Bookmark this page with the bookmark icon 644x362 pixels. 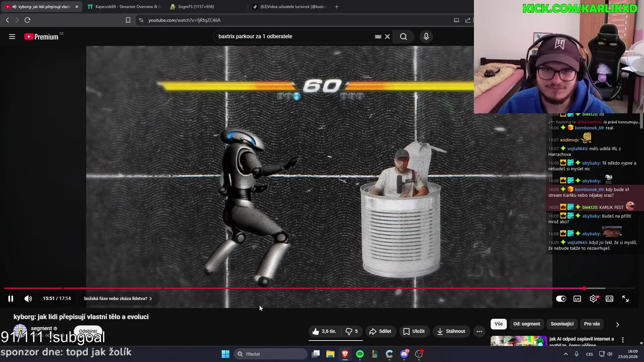point(128,20)
